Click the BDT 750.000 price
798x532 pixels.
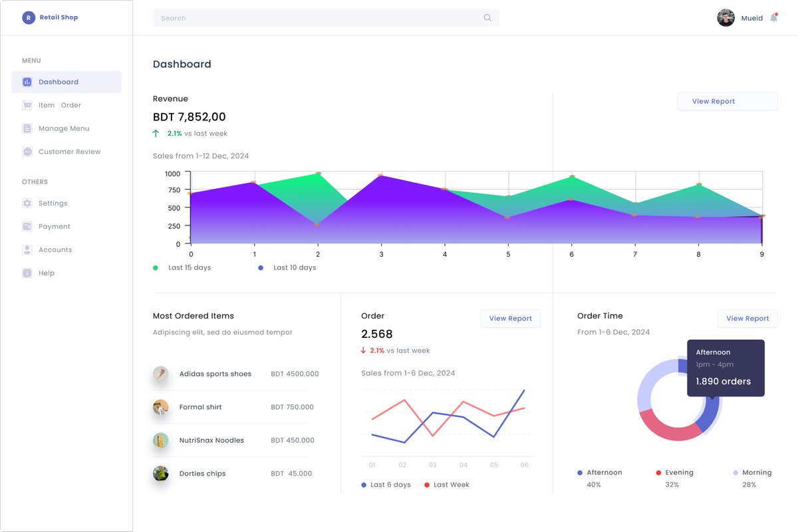(x=292, y=407)
